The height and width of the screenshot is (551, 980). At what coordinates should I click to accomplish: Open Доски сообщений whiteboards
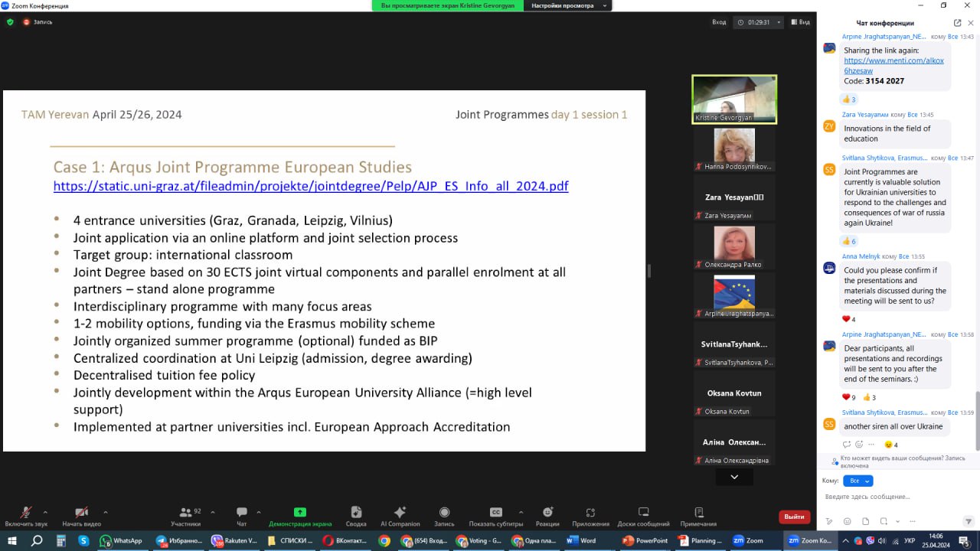pos(643,513)
